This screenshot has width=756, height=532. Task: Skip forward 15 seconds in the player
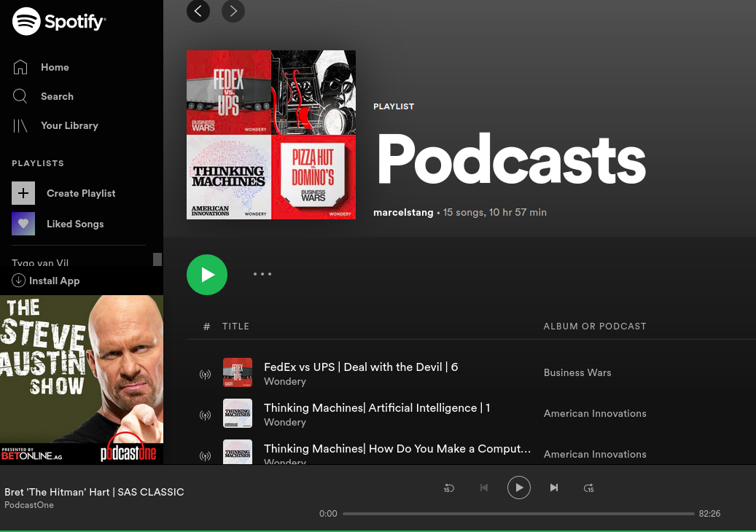coord(589,488)
